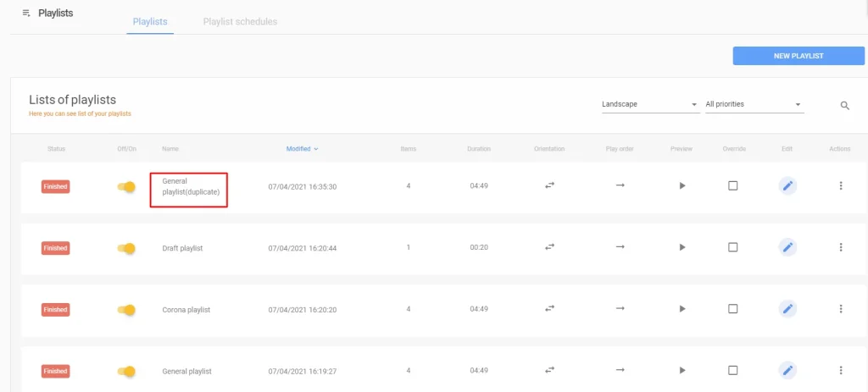Click orientation icon for General playlist 16:19:27
This screenshot has width=868, height=392.
point(549,370)
